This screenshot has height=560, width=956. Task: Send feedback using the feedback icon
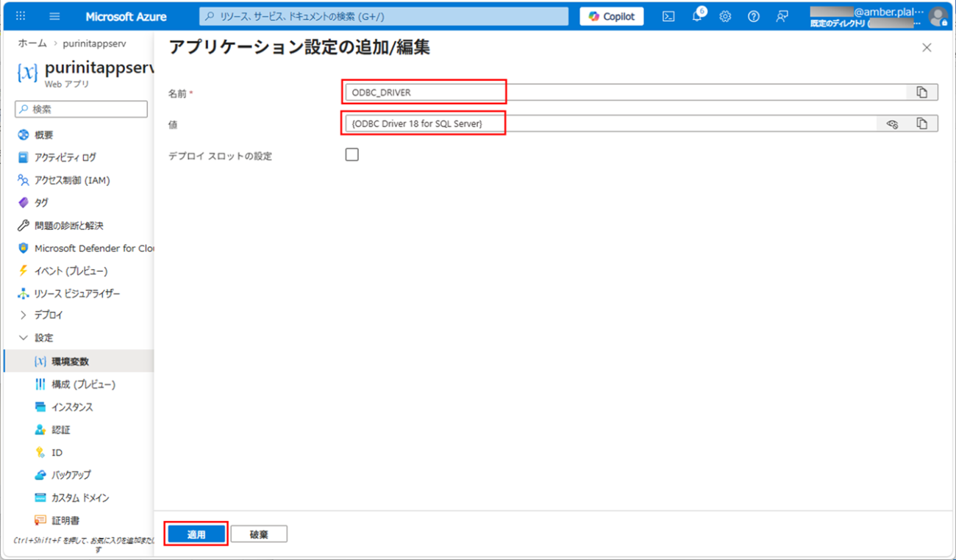pyautogui.click(x=781, y=15)
